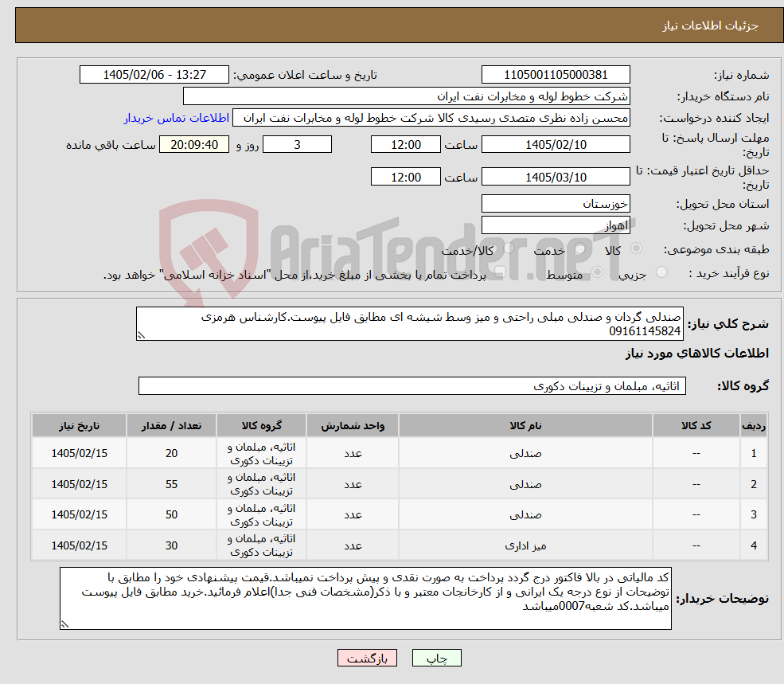Click میز اداری in row 4
The height and width of the screenshot is (684, 784).
[x=525, y=545]
